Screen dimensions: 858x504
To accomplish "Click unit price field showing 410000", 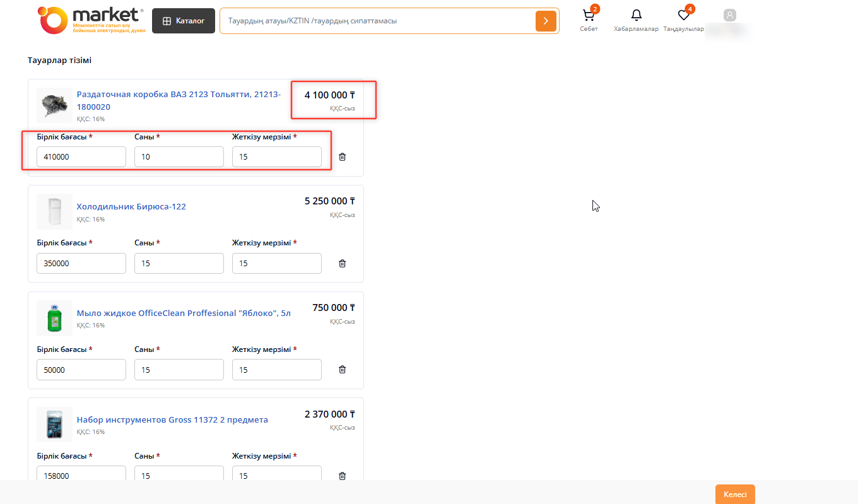I will [81, 157].
